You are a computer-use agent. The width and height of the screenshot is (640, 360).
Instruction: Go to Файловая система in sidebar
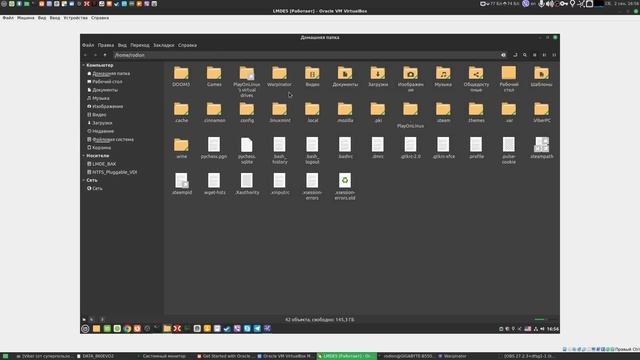coord(110,139)
